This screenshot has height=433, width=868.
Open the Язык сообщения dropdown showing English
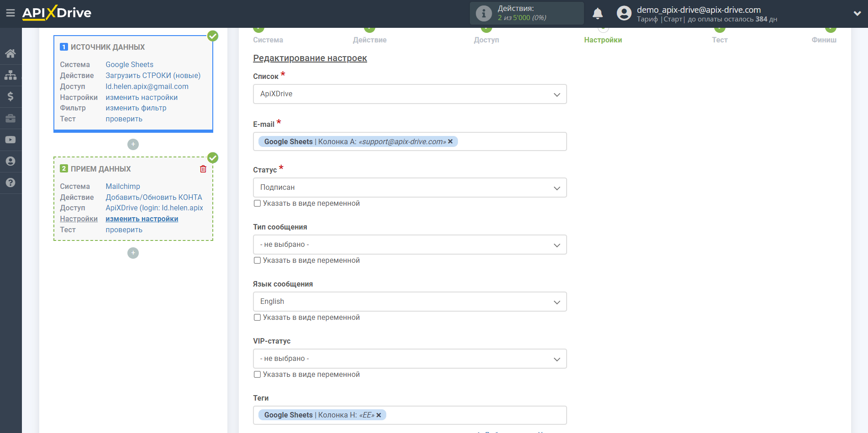point(410,302)
